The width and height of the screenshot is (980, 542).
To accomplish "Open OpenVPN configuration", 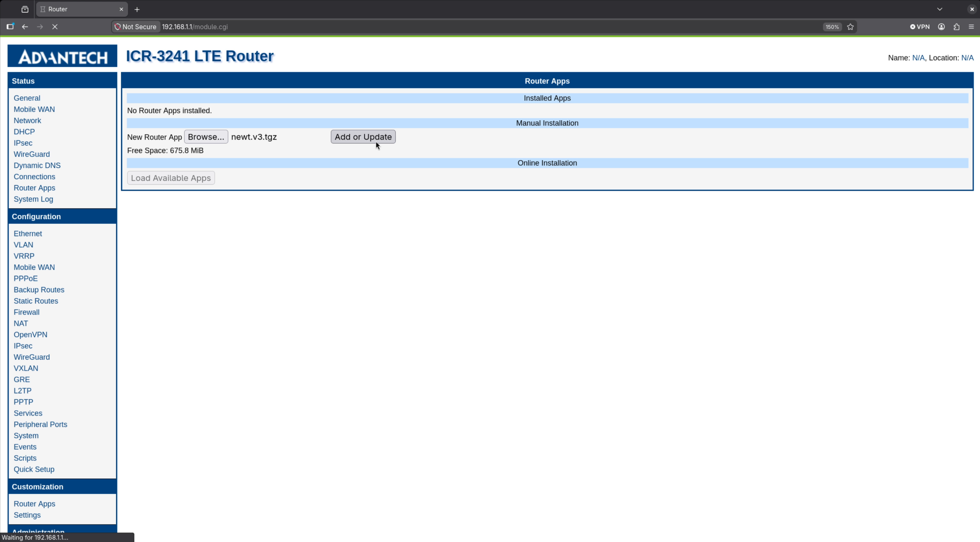I will [x=31, y=335].
